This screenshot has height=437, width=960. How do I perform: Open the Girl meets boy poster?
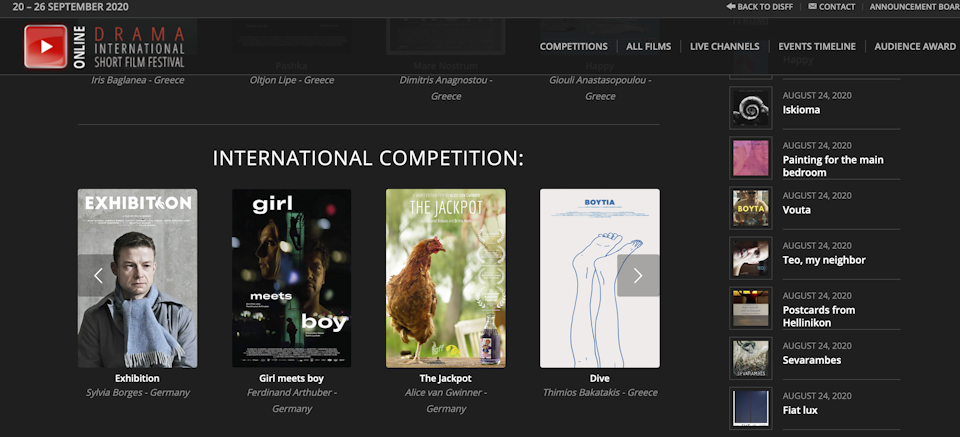pyautogui.click(x=291, y=278)
